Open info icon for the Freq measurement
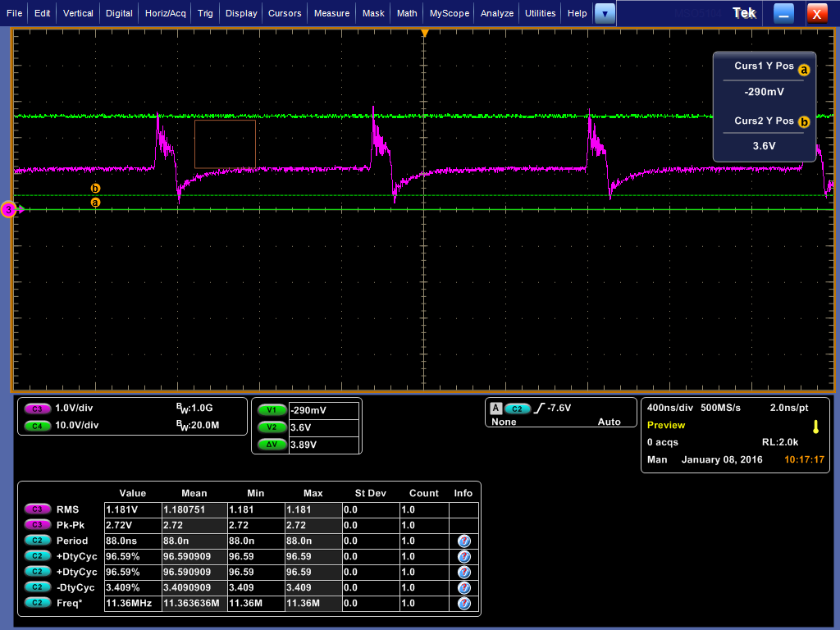This screenshot has height=630, width=840. (463, 603)
